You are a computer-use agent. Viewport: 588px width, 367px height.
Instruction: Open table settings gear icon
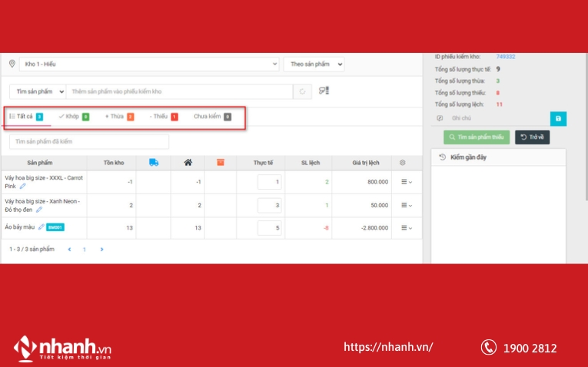[402, 163]
